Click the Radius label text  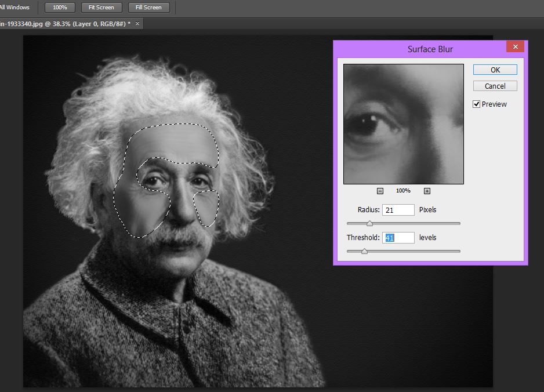pyautogui.click(x=368, y=210)
